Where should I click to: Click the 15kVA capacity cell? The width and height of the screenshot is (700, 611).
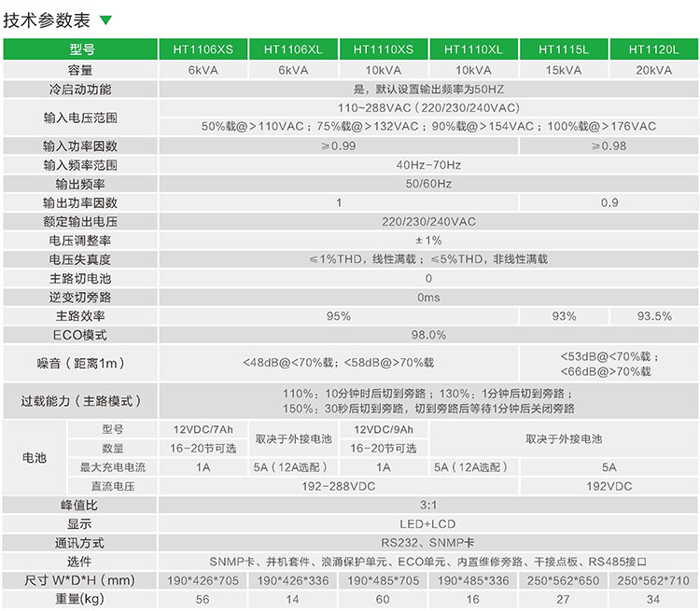tap(564, 70)
